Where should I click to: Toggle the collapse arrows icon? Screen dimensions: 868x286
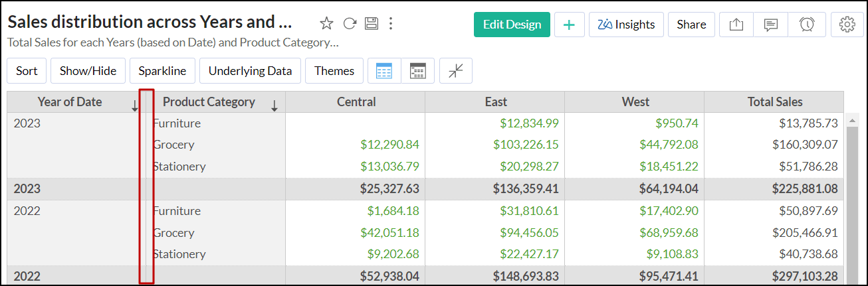click(456, 71)
